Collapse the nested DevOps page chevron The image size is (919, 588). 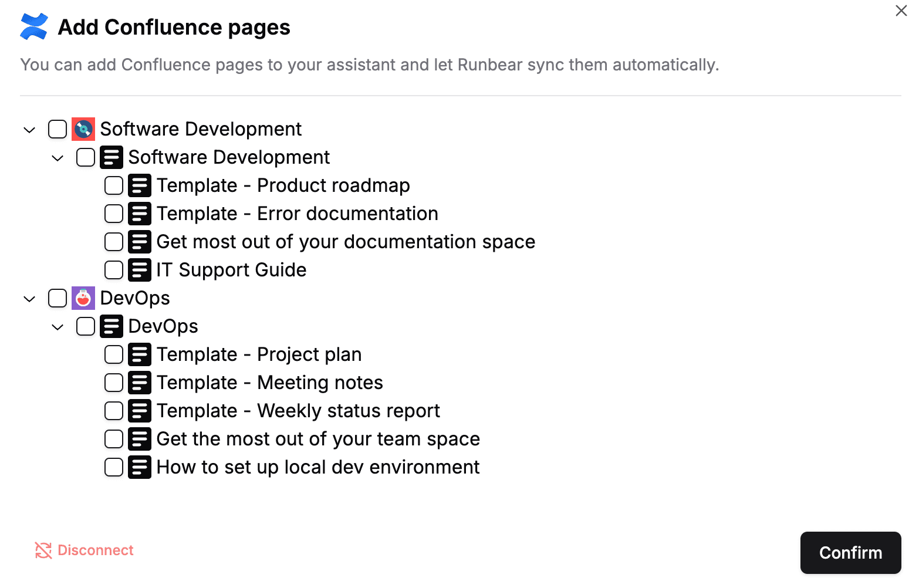(58, 327)
